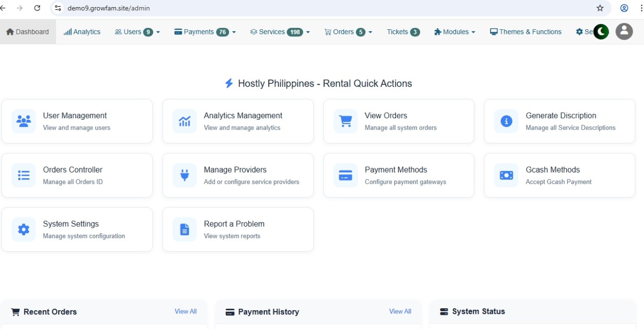Image resolution: width=644 pixels, height=329 pixels.
Task: Click the Orders badge showing 5
Action: coord(361,32)
